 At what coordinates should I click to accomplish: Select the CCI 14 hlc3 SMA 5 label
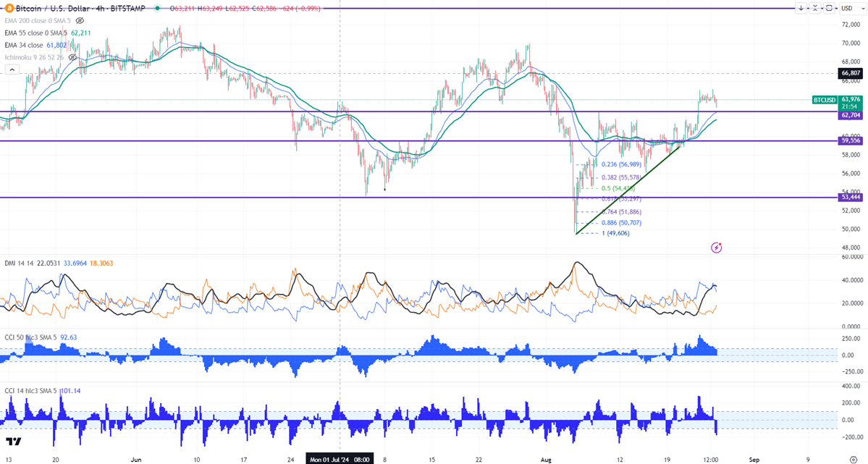coord(31,391)
